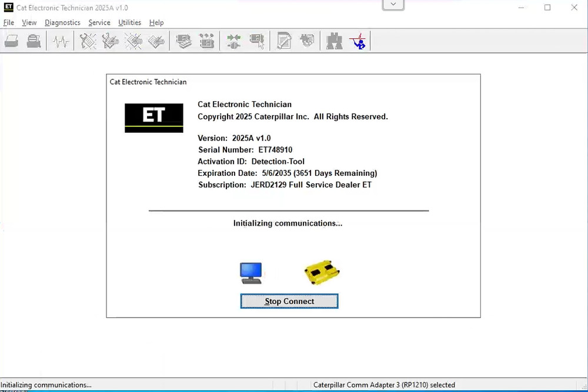Open the ECM Summary icon
This screenshot has width=588, height=392.
[183, 41]
